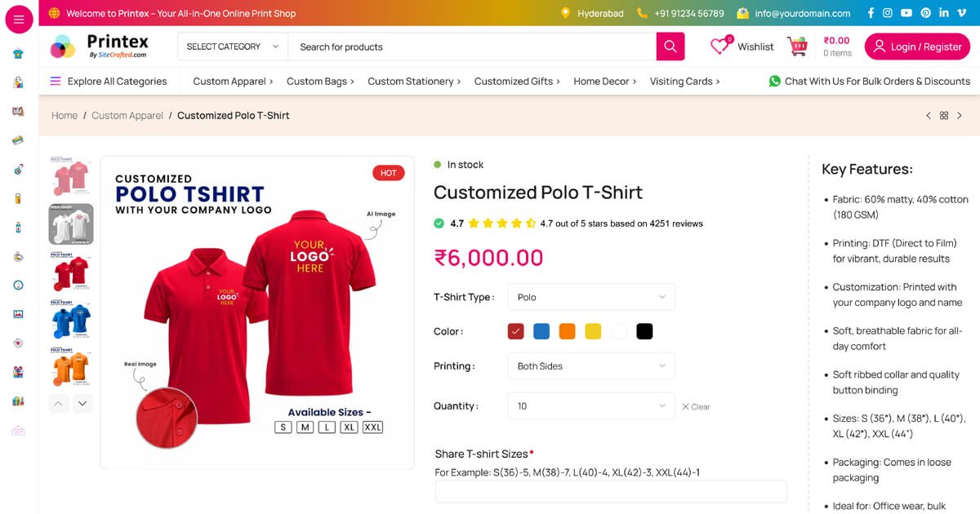The image size is (980, 514).
Task: Open the Instagram social link icon
Action: (x=888, y=13)
